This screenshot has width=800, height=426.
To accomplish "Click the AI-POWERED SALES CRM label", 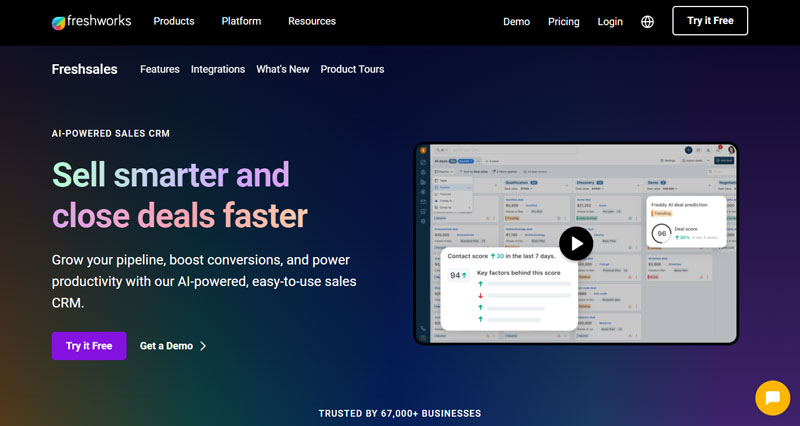I will tap(111, 134).
